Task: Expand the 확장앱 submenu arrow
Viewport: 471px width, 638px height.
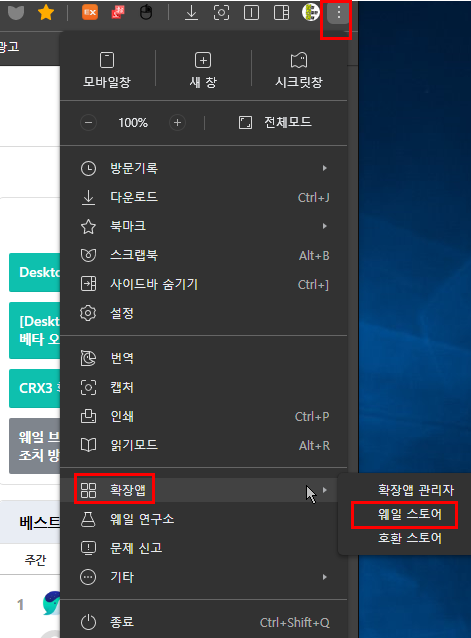Action: pos(325,490)
